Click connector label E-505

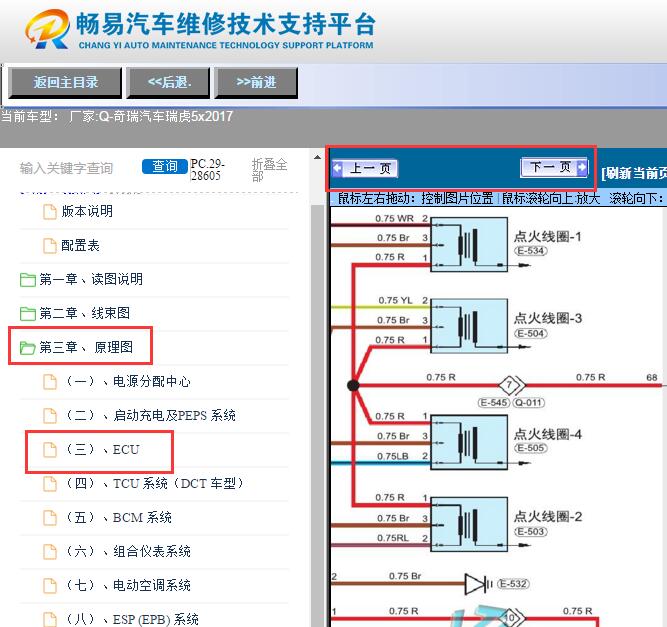(x=530, y=448)
